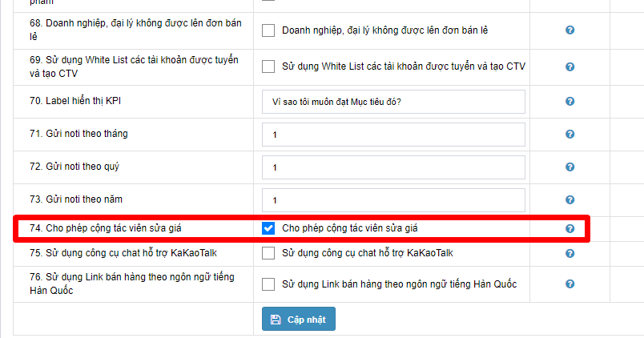Show help for Gửi noti theo tháng
644x338 pixels.
[570, 135]
